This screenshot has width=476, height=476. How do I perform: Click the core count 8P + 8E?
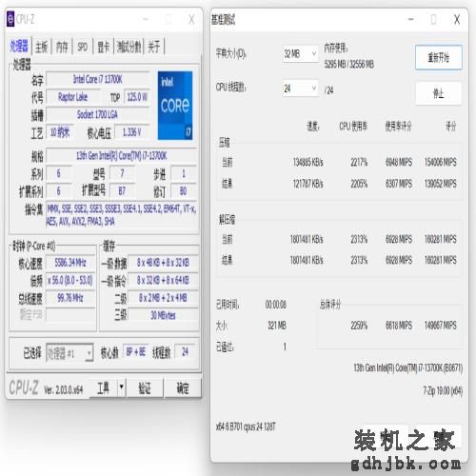click(x=136, y=352)
